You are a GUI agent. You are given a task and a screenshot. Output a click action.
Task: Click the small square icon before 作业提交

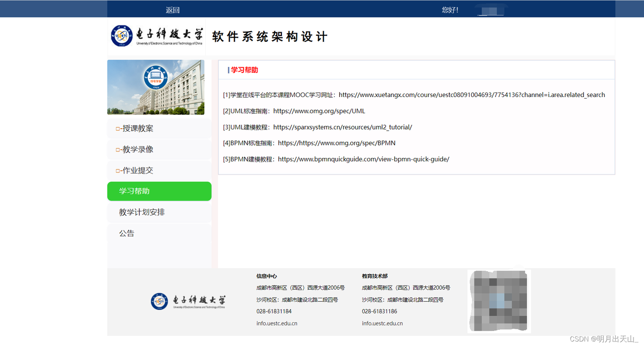118,171
